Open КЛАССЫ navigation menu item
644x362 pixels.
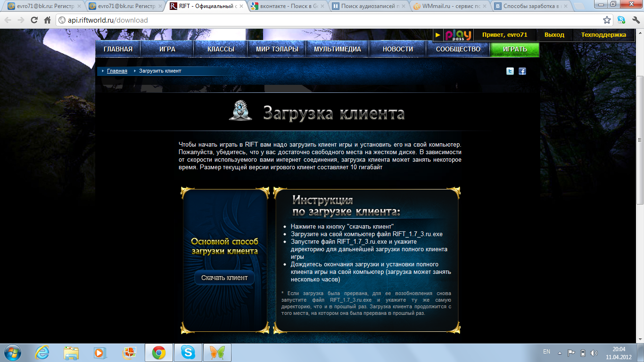pos(221,49)
